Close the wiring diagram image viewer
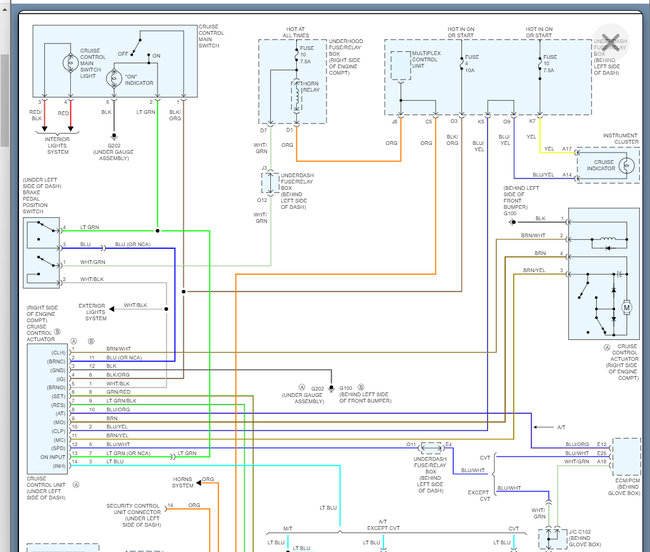Screen dimensions: 650x552 click(x=610, y=42)
